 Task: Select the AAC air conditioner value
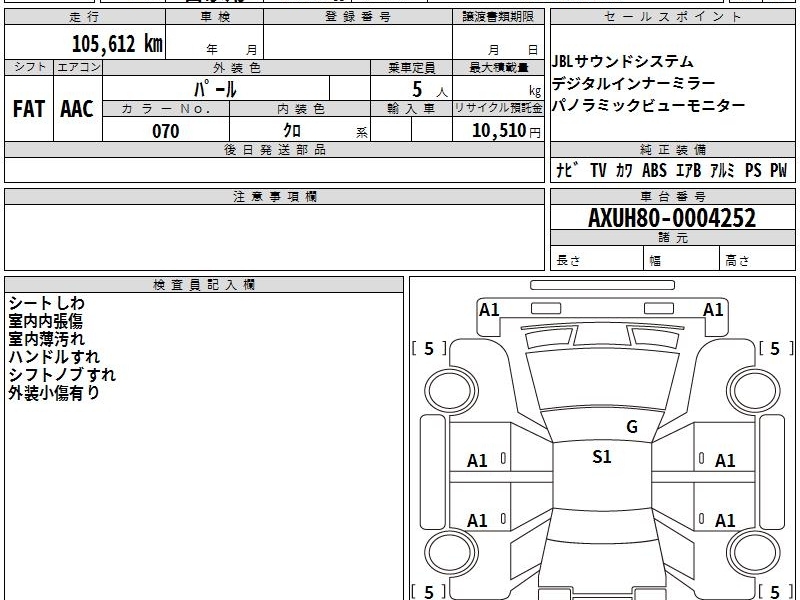(x=77, y=109)
